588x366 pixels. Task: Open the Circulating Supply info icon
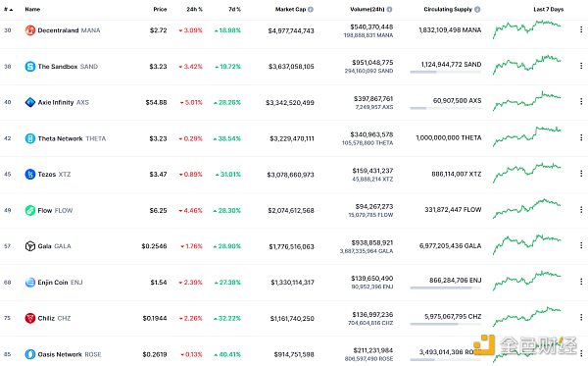[x=477, y=10]
